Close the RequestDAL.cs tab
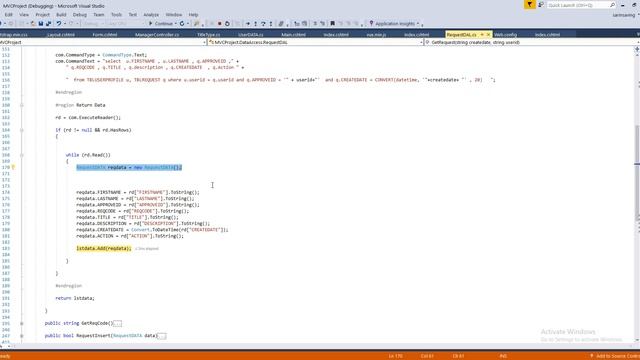Viewport: 640px width, 360px height. coord(488,35)
